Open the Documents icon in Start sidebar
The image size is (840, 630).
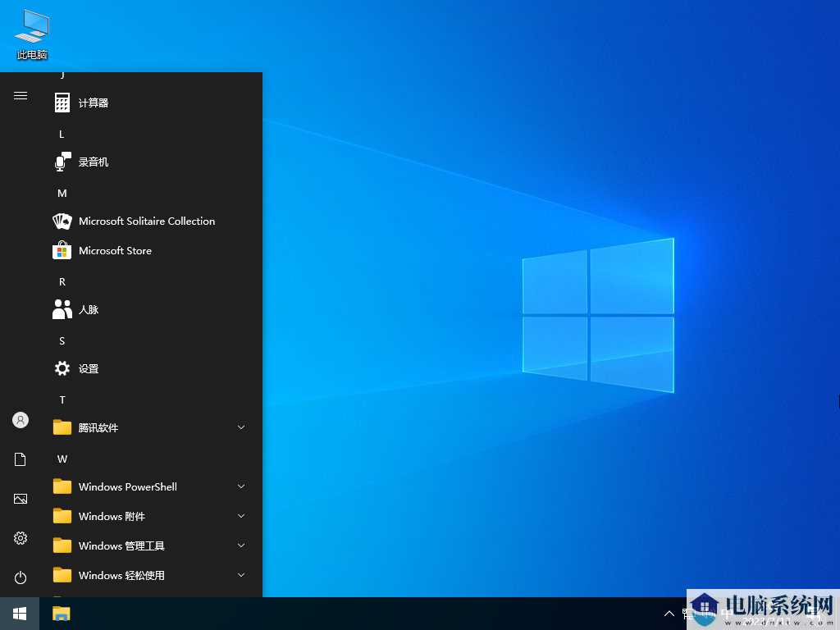pyautogui.click(x=21, y=459)
